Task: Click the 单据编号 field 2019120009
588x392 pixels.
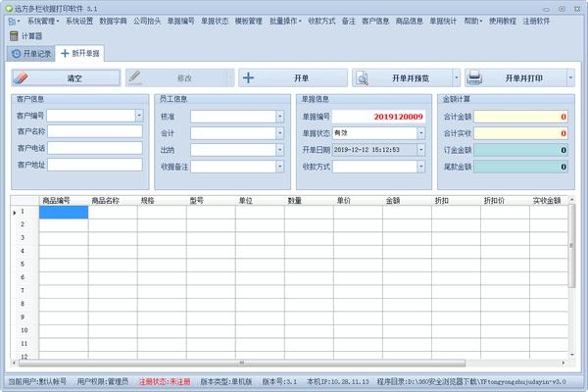Action: click(x=378, y=117)
